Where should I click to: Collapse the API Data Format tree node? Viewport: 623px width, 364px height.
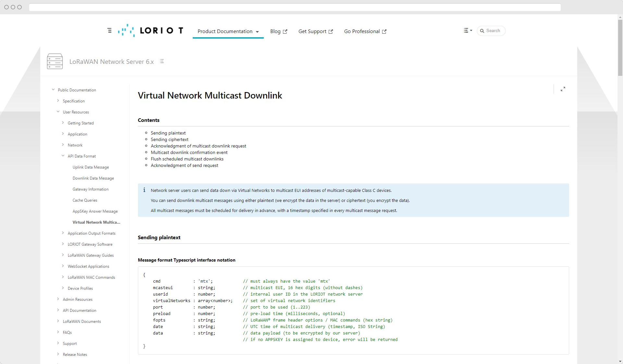[63, 156]
